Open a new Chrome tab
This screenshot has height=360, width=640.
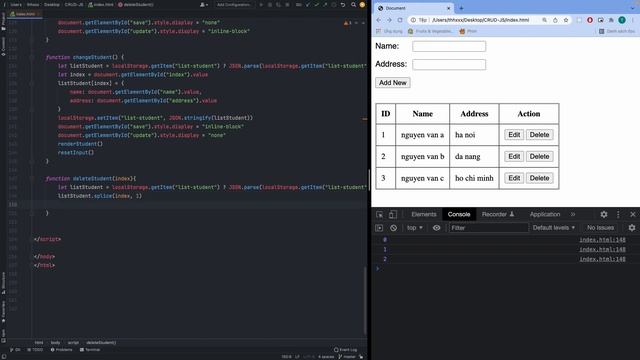(x=461, y=8)
